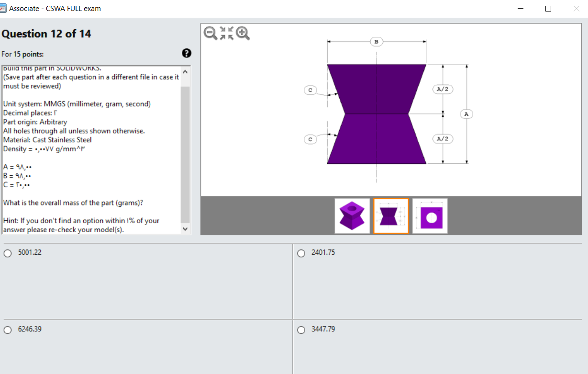Click the scroll-up arrow on the question text
This screenshot has width=588, height=374.
[x=185, y=70]
